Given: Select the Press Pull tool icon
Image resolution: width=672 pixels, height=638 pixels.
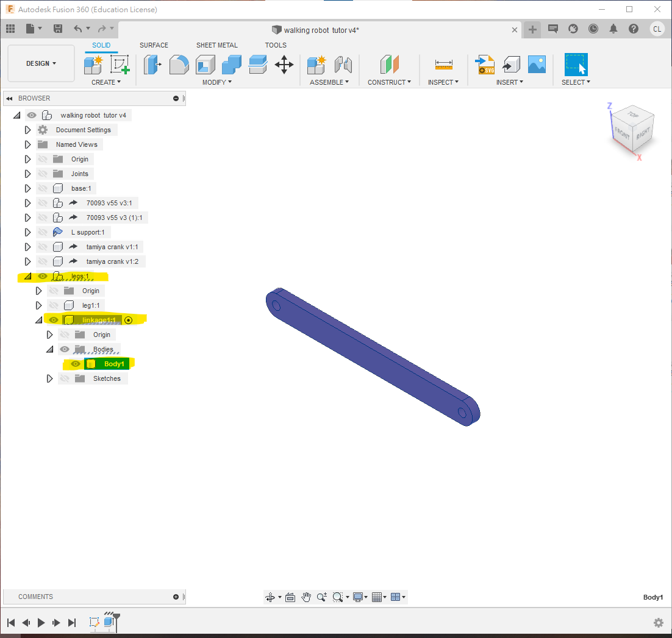Looking at the screenshot, I should pyautogui.click(x=152, y=64).
